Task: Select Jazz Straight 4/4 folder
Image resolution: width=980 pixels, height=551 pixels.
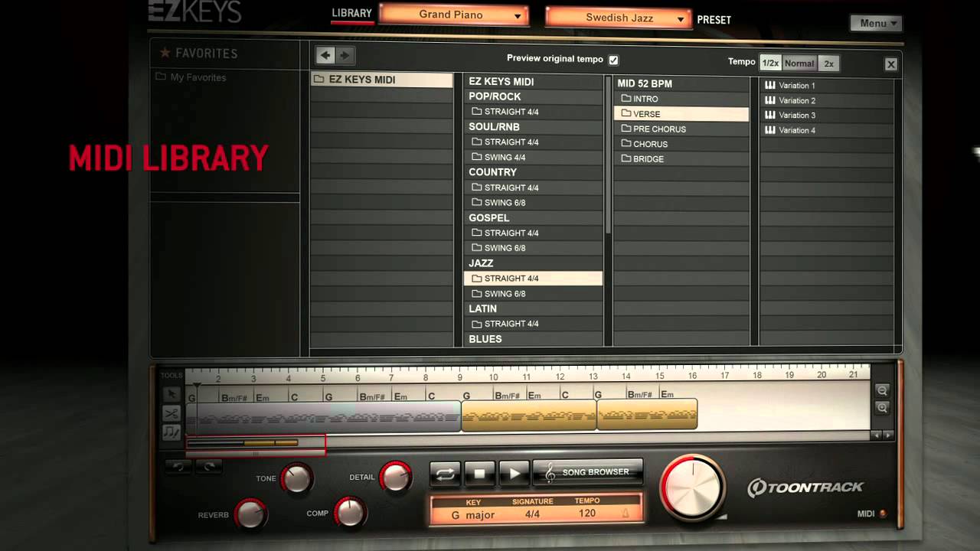Action: 533,279
